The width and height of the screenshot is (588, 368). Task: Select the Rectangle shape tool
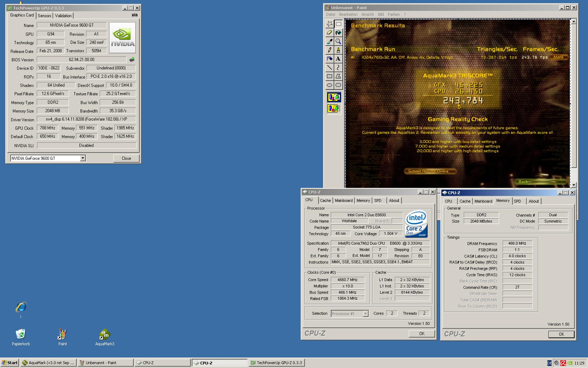tap(330, 76)
